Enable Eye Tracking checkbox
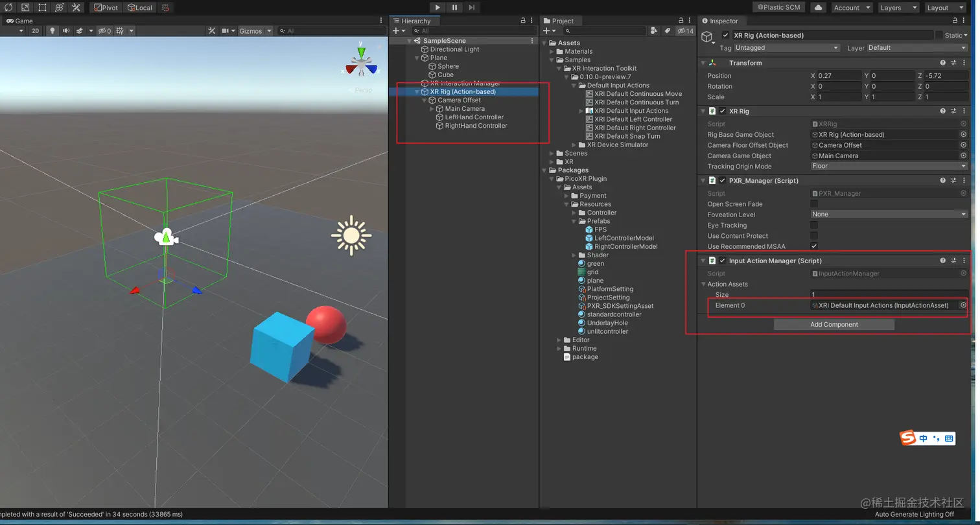 pyautogui.click(x=814, y=225)
